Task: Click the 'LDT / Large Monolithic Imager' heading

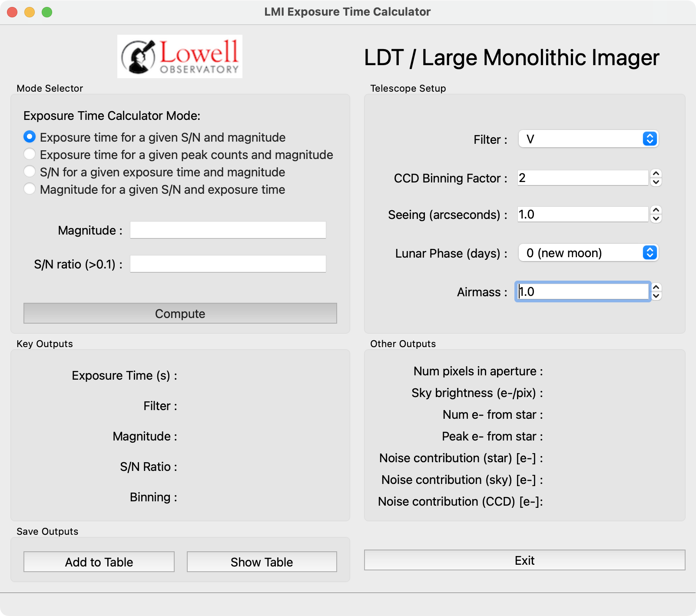Action: point(512,58)
